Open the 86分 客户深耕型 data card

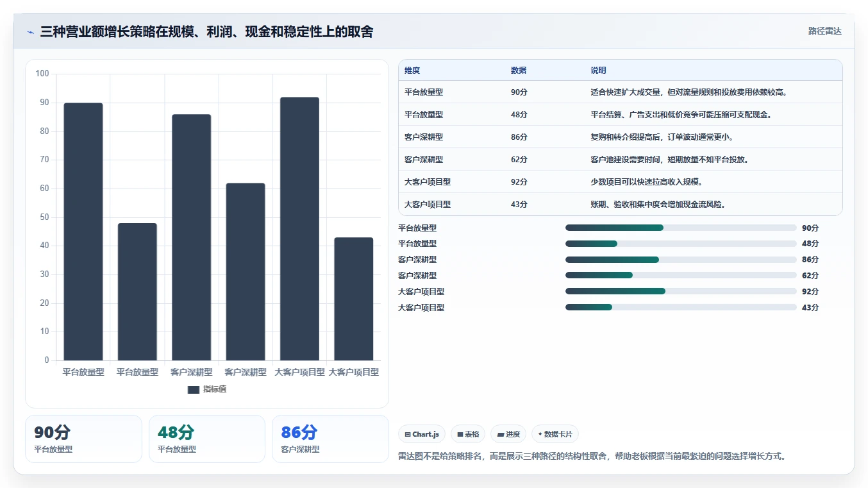coord(330,439)
